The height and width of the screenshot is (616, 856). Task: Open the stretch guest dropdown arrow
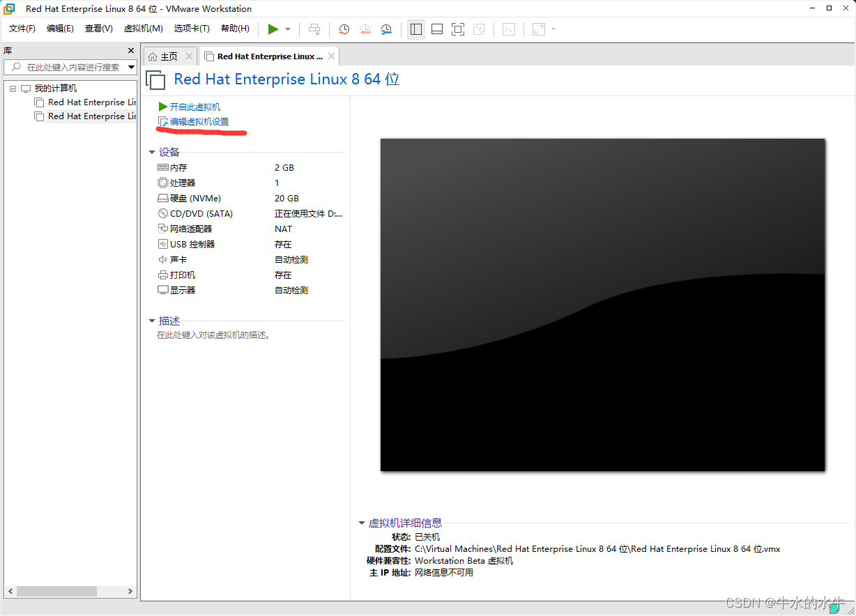(553, 29)
